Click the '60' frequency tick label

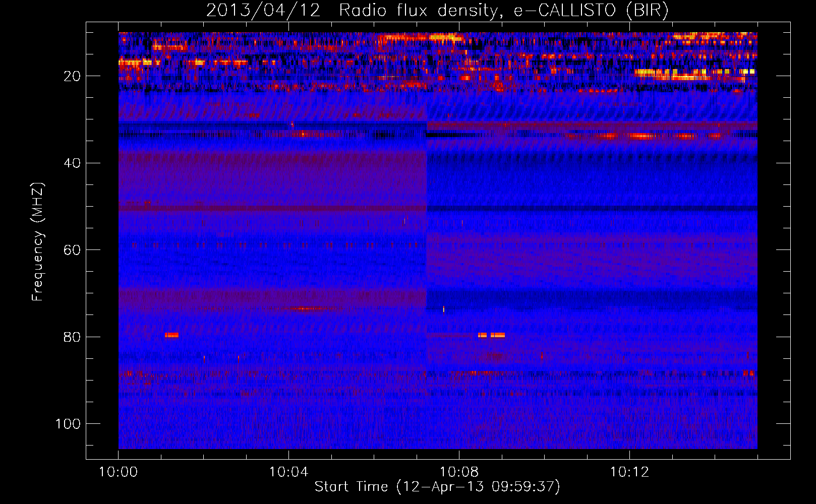[x=72, y=250]
